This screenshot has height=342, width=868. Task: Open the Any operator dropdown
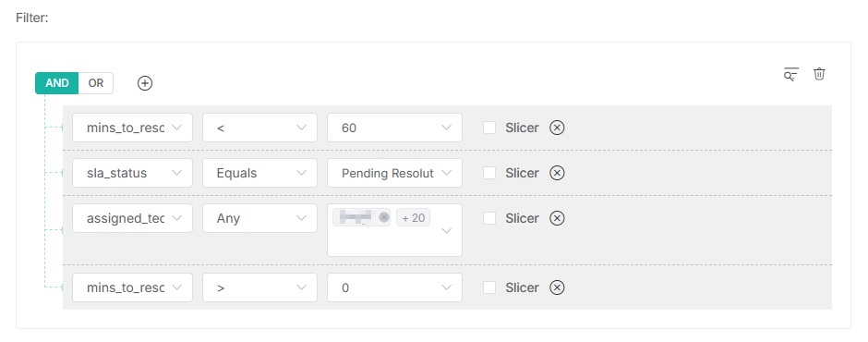(x=259, y=218)
